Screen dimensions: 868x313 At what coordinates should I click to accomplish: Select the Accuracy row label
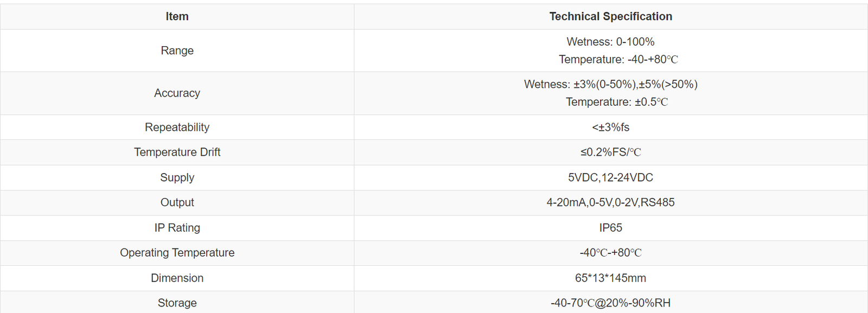(x=177, y=93)
